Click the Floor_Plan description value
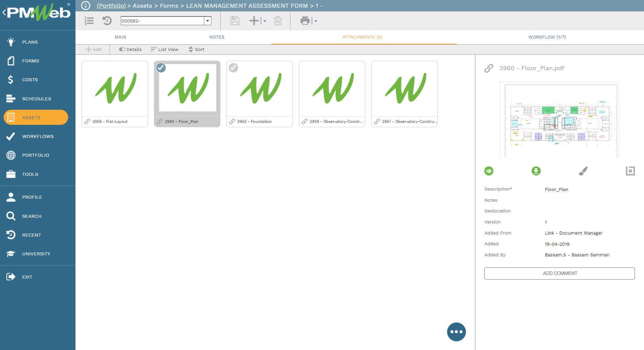This screenshot has width=644, height=350. 556,189
